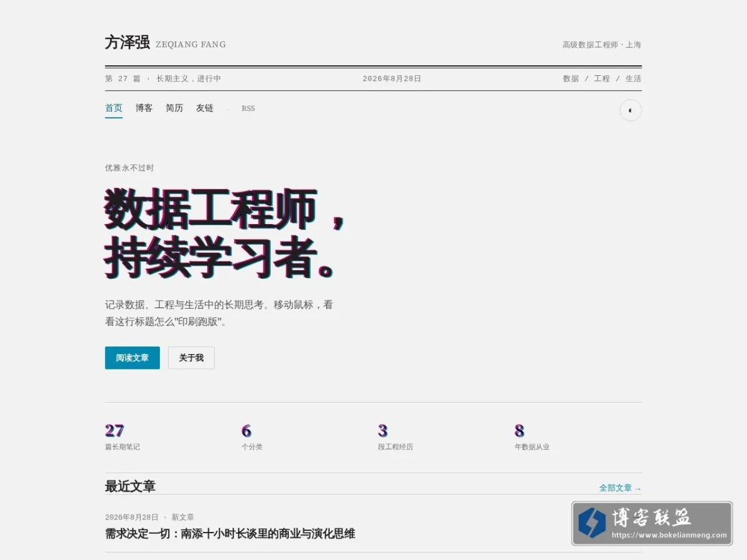
Task: Click the 8 stat number
Action: [519, 431]
